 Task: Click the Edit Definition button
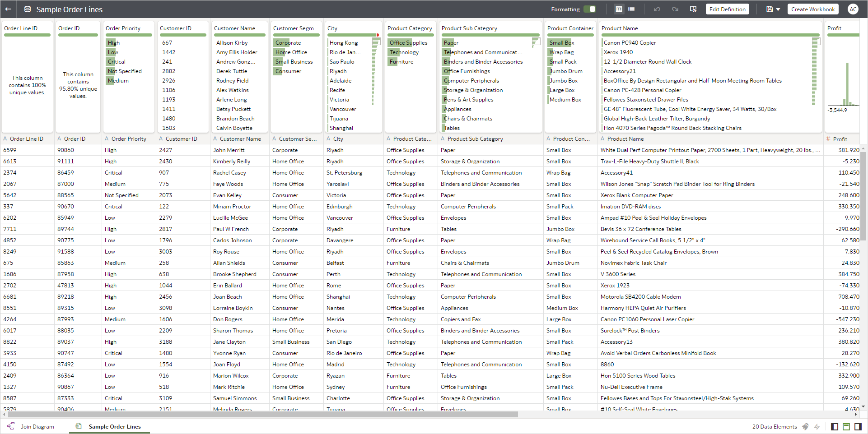(727, 9)
